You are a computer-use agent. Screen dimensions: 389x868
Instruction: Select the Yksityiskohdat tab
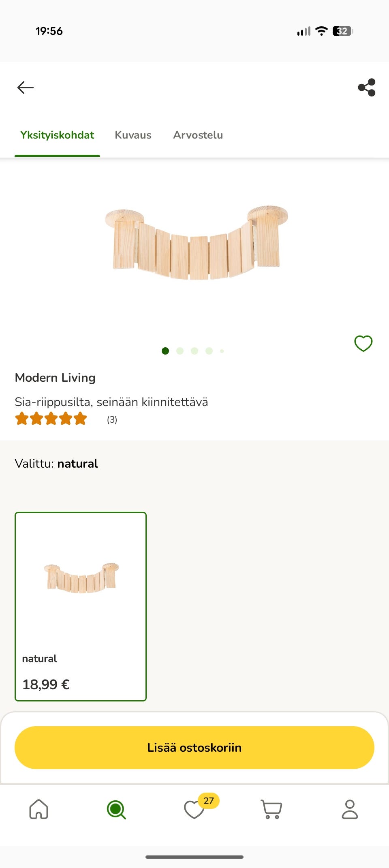coord(57,135)
